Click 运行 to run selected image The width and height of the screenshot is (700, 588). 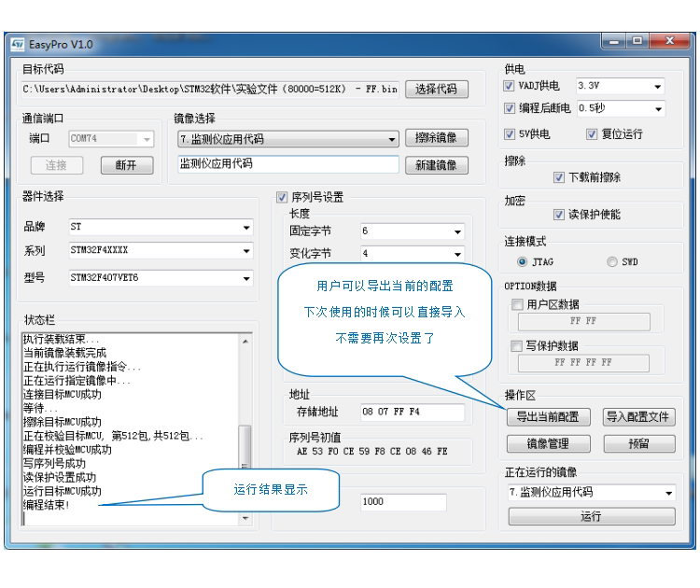point(592,516)
